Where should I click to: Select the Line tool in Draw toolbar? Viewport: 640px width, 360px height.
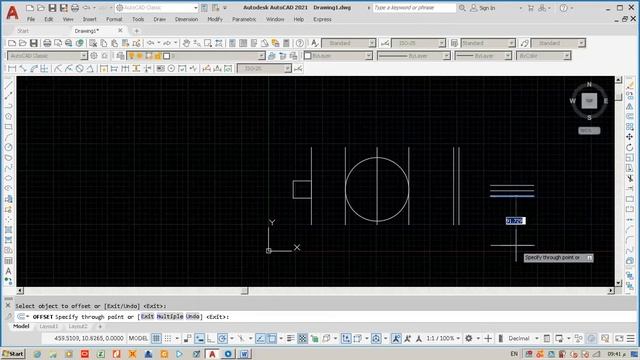pyautogui.click(x=8, y=85)
